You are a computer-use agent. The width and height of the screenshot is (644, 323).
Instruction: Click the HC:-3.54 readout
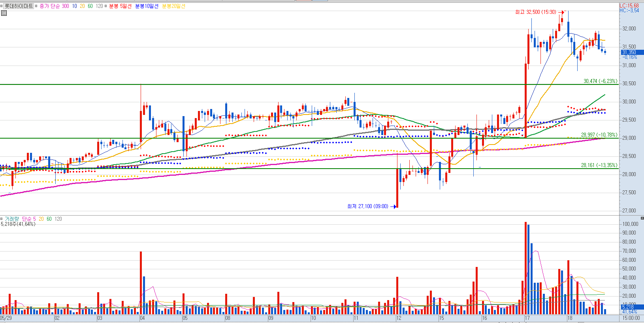click(x=629, y=10)
